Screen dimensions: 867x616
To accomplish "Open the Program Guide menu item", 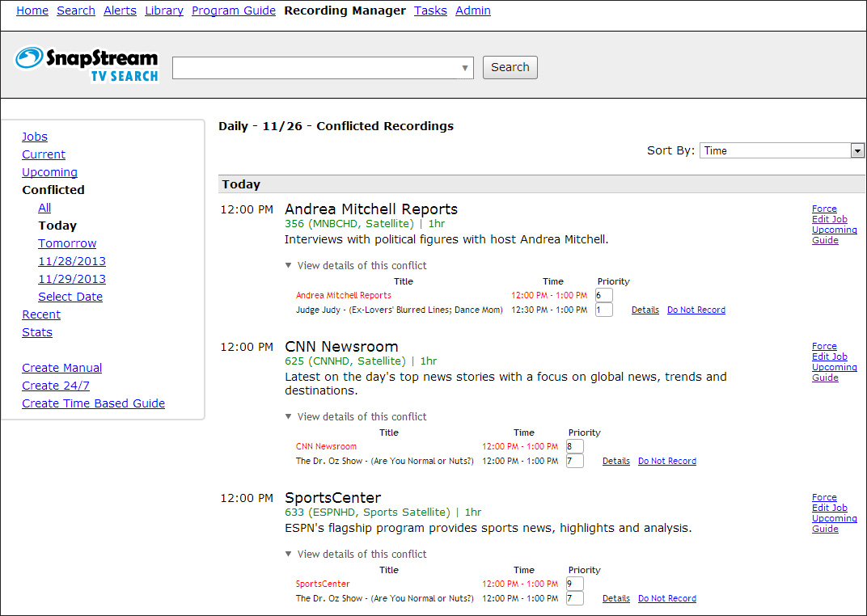I will [x=234, y=11].
